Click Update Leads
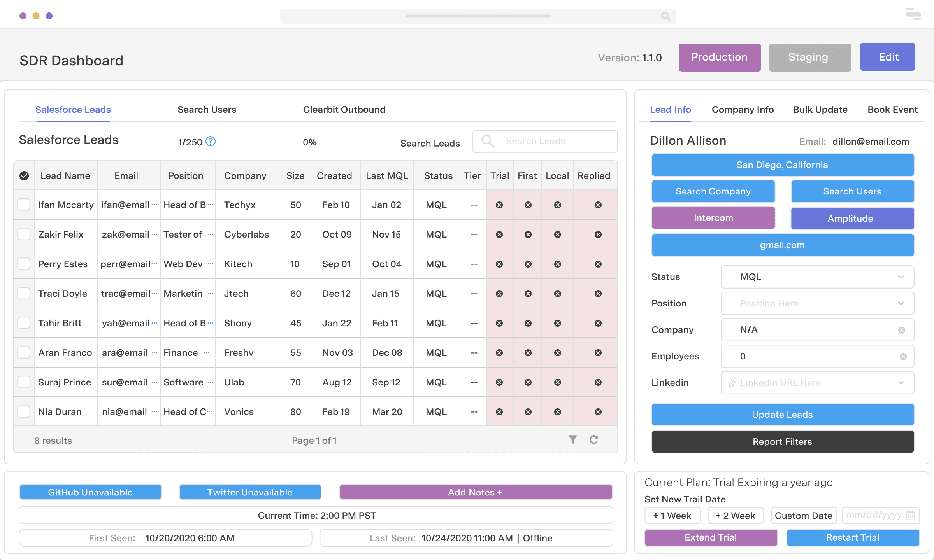 click(x=782, y=414)
